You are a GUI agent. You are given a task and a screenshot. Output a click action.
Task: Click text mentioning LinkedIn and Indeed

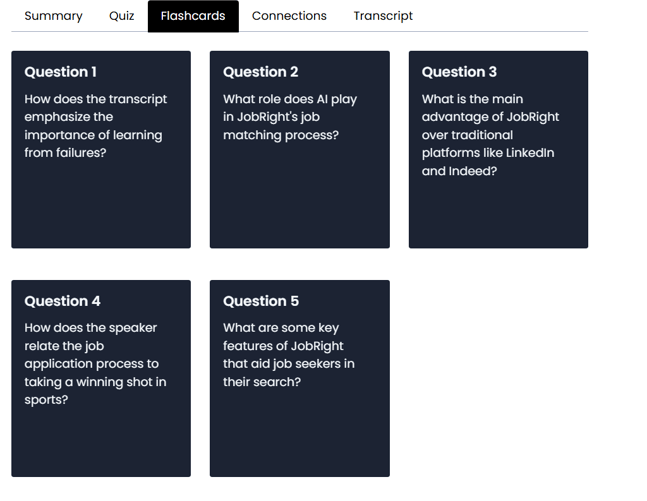point(490,135)
